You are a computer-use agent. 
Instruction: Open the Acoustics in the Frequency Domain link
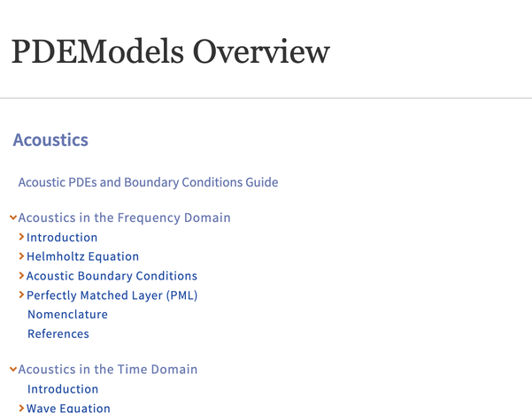pos(124,218)
